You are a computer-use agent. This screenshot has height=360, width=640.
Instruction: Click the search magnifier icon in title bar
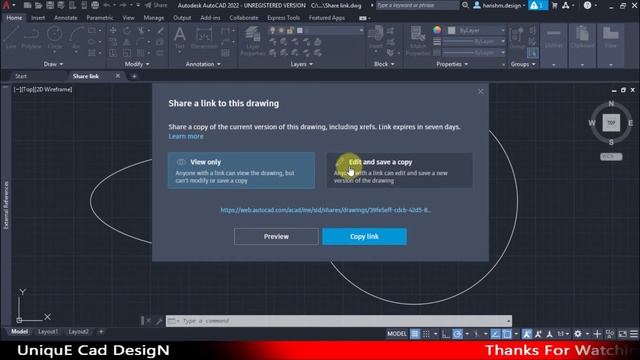pos(465,5)
